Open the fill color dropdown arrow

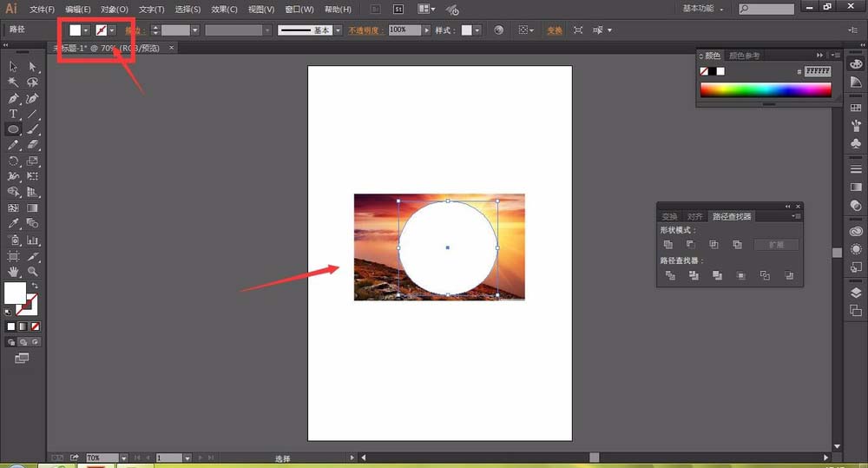tap(86, 30)
